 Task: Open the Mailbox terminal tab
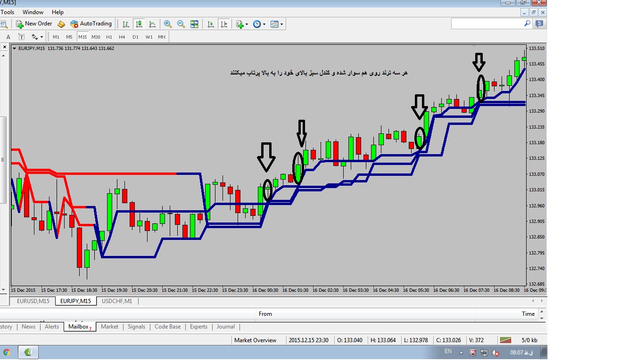coord(80,327)
